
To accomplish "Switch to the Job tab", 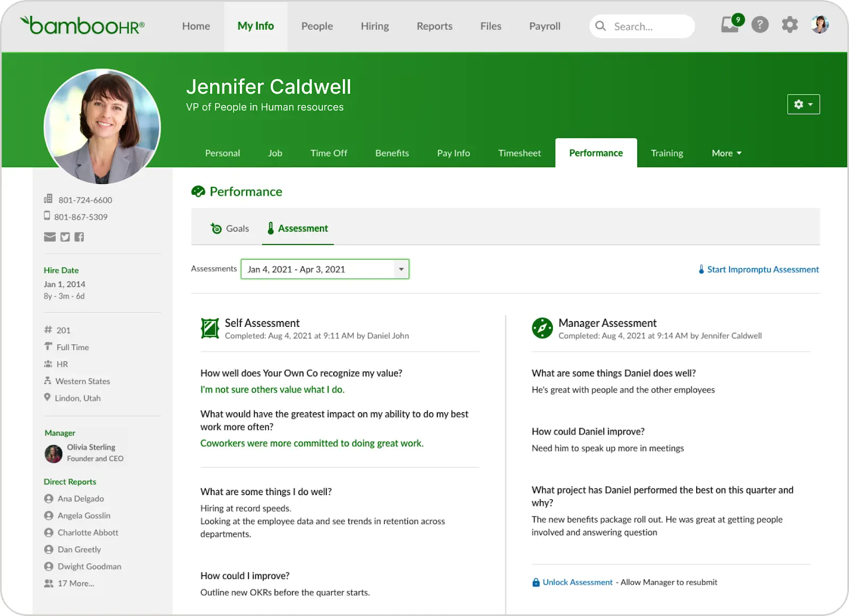I will (x=275, y=153).
